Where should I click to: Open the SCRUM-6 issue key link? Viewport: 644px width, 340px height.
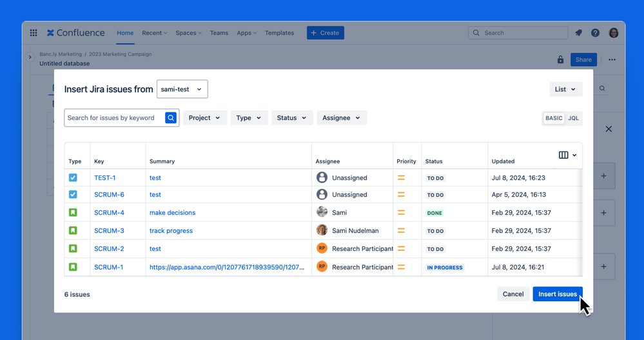109,194
